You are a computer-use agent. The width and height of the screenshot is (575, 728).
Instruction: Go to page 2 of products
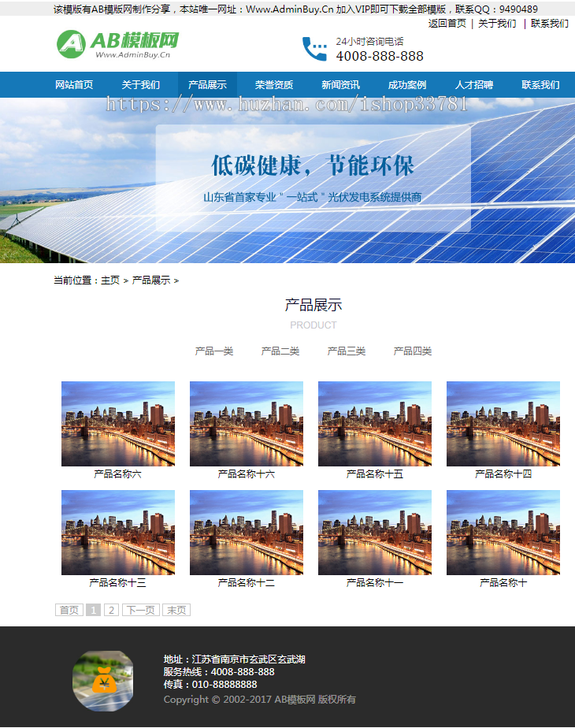pyautogui.click(x=111, y=610)
